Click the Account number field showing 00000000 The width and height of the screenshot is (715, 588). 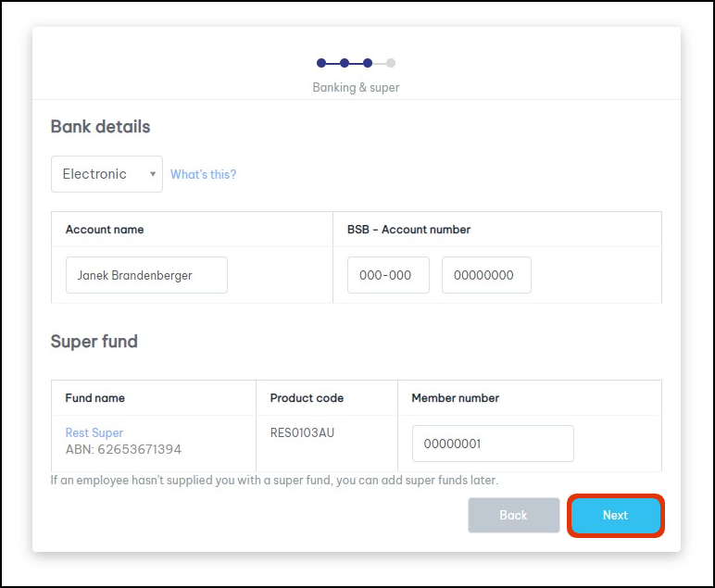point(486,275)
